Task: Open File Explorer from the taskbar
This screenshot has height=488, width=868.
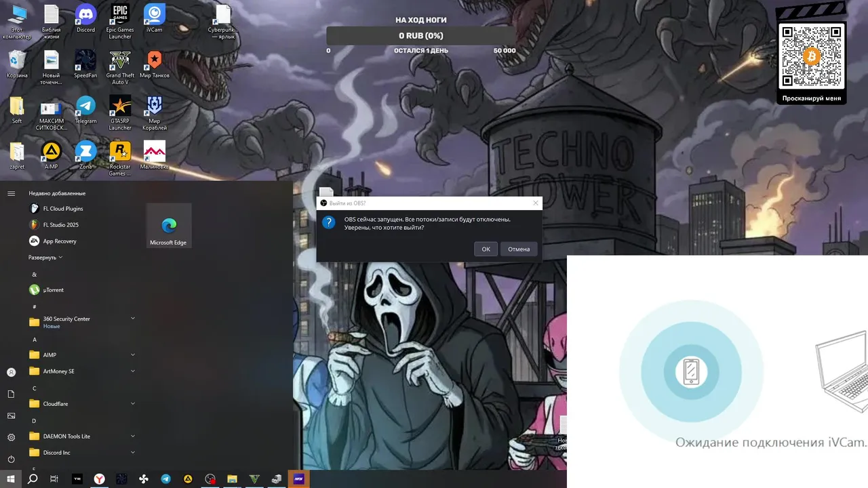Action: 232,479
